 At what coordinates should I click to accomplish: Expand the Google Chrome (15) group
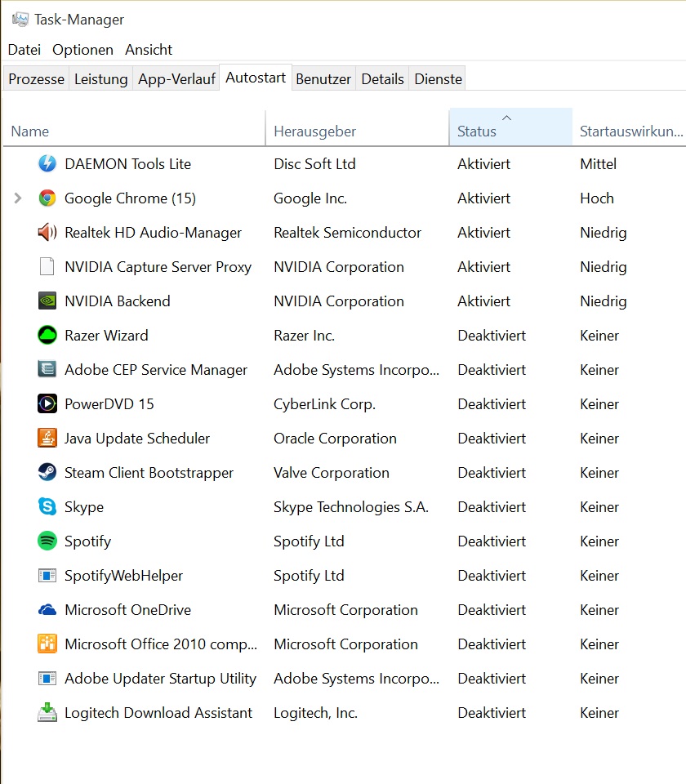tap(18, 198)
